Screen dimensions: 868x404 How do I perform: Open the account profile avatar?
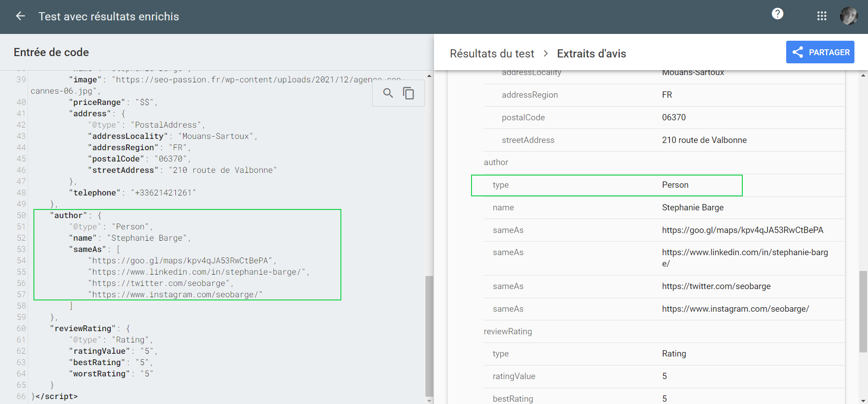(x=849, y=16)
